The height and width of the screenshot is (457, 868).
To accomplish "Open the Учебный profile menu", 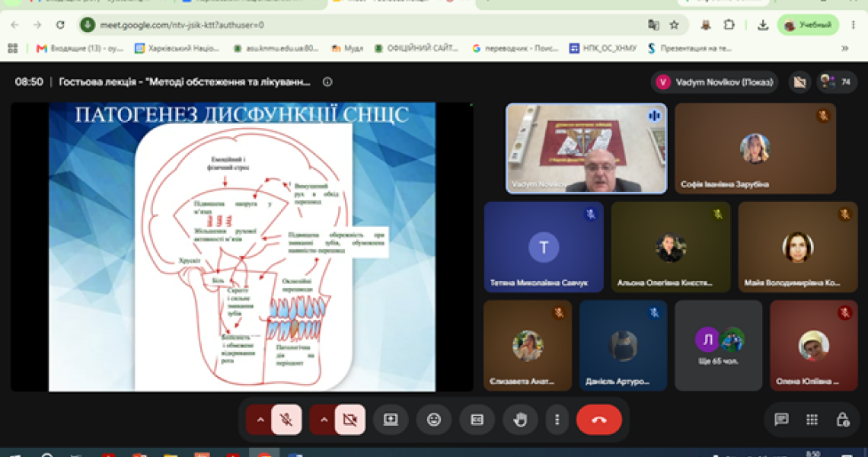I will click(808, 25).
